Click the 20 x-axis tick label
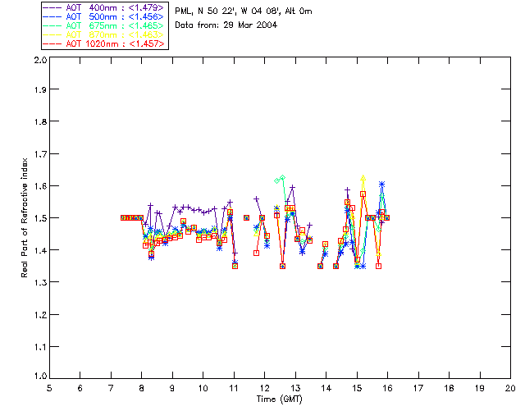The image size is (525, 420). (510, 388)
